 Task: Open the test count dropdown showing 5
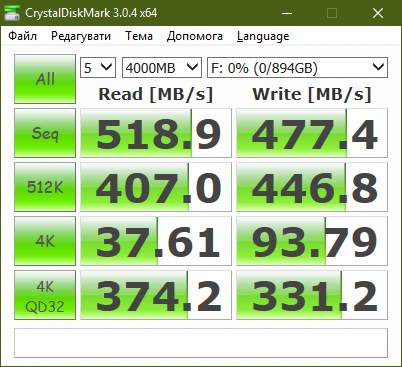[x=98, y=68]
